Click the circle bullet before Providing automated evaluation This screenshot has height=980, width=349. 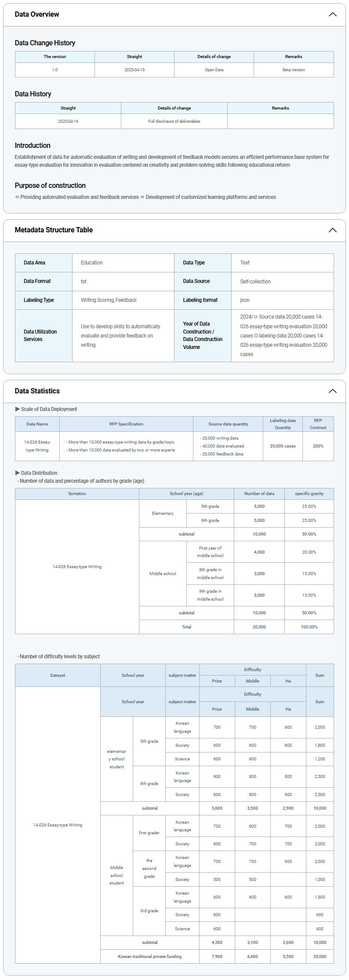pos(17,197)
